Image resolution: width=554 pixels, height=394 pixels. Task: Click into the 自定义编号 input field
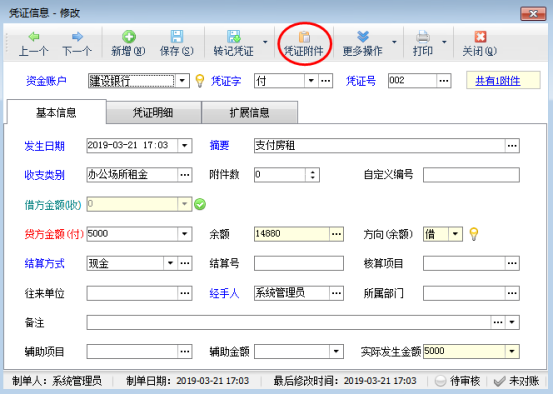click(471, 175)
